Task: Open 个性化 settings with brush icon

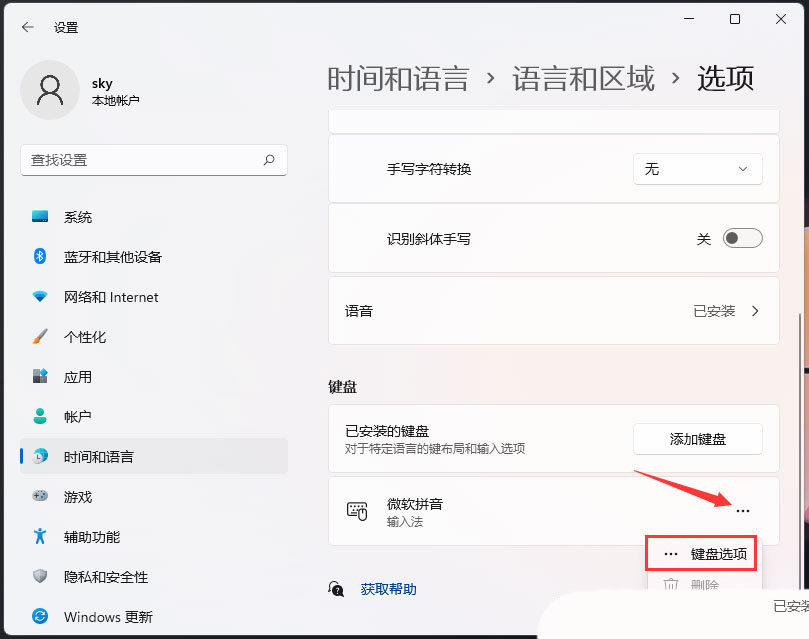Action: pyautogui.click(x=84, y=337)
